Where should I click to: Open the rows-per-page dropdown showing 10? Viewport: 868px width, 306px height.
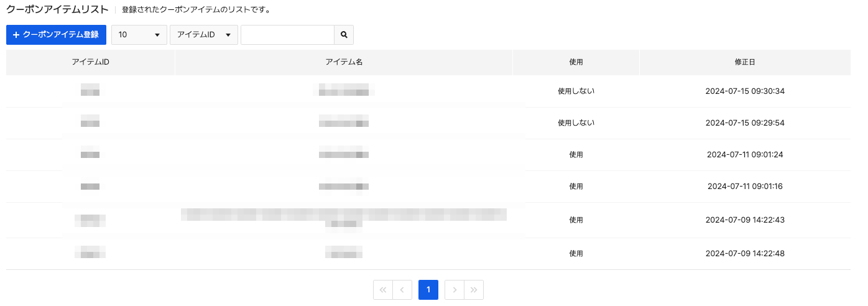coord(139,35)
